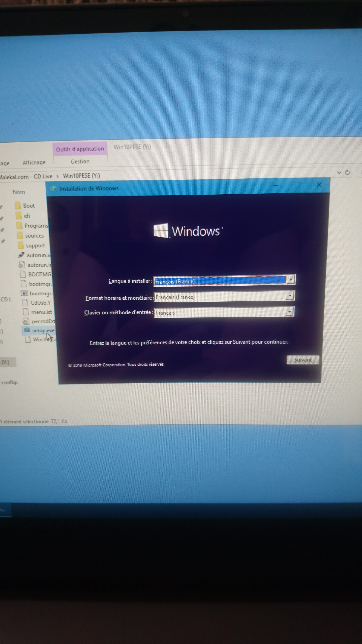This screenshot has width=362, height=644.
Task: Open the Clavier ou méthode d'entrée dropdown
Action: pos(289,312)
